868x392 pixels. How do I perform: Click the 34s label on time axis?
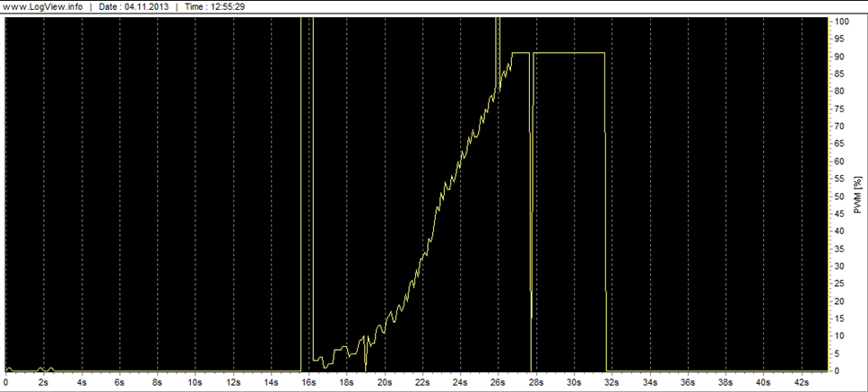click(x=650, y=382)
